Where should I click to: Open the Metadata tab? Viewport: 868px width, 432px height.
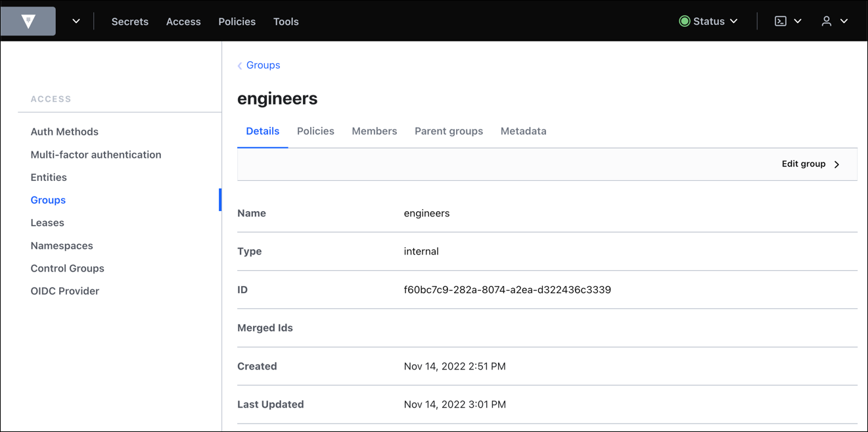click(523, 131)
